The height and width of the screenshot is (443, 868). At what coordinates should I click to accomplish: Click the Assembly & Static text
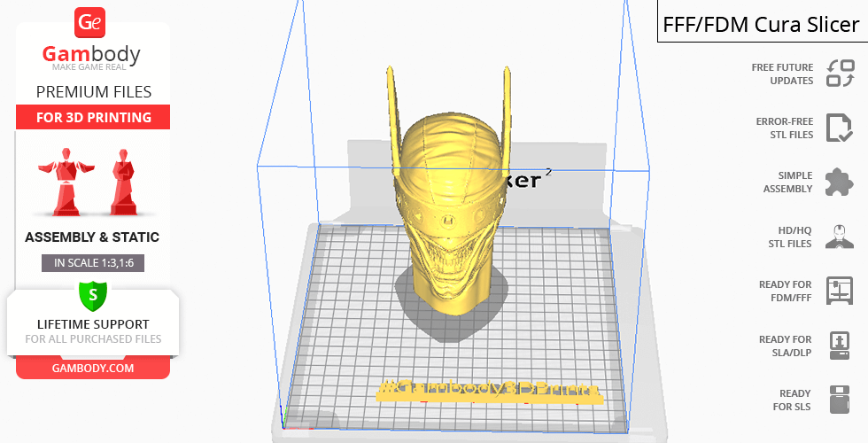click(x=92, y=237)
